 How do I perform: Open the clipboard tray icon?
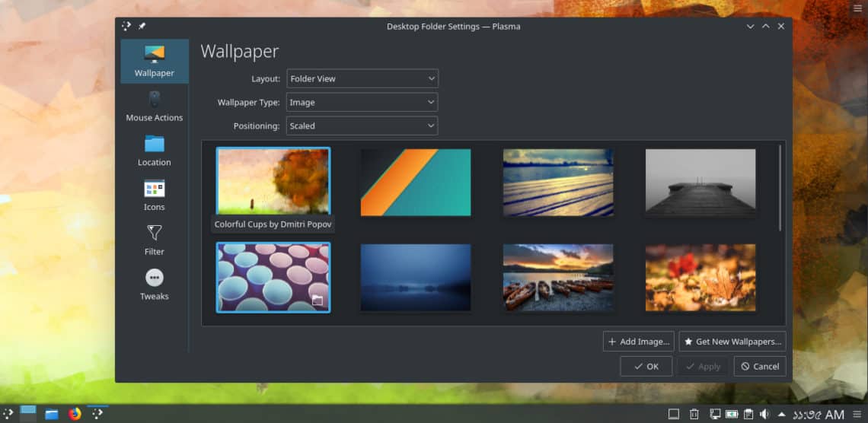(748, 414)
